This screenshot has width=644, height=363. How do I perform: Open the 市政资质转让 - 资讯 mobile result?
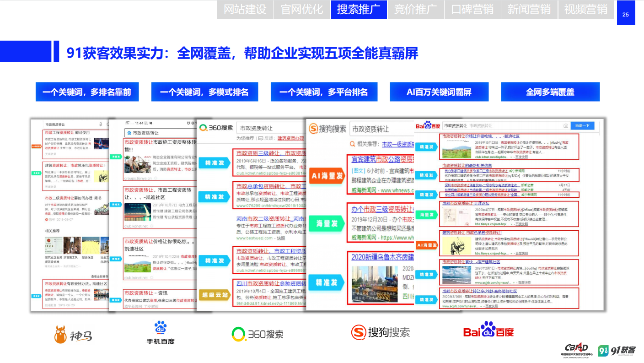[x=146, y=293]
